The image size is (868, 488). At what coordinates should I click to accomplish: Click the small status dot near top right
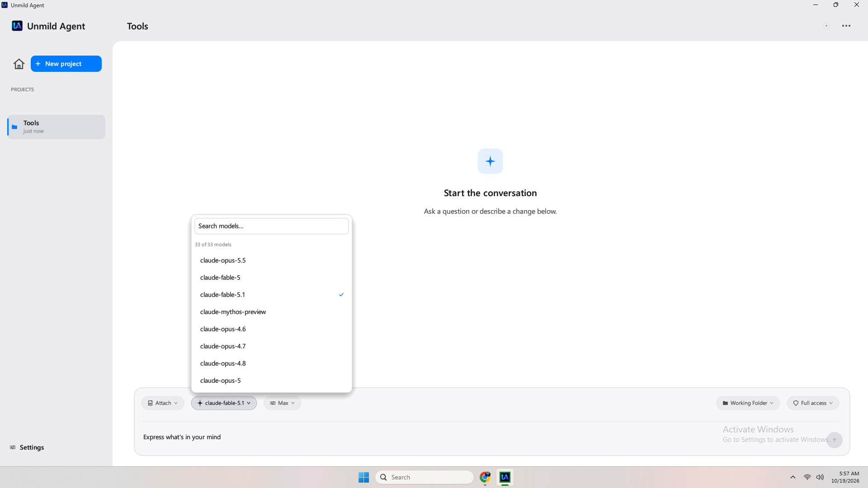(826, 26)
